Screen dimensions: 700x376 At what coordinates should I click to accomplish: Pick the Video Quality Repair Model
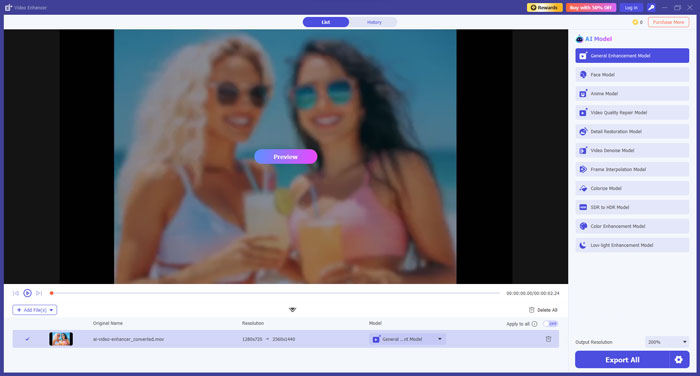632,113
